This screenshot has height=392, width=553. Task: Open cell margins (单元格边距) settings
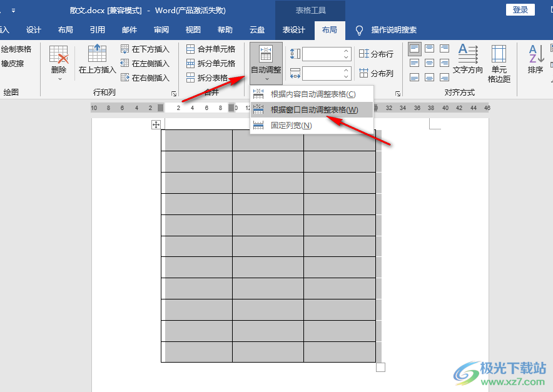click(500, 59)
